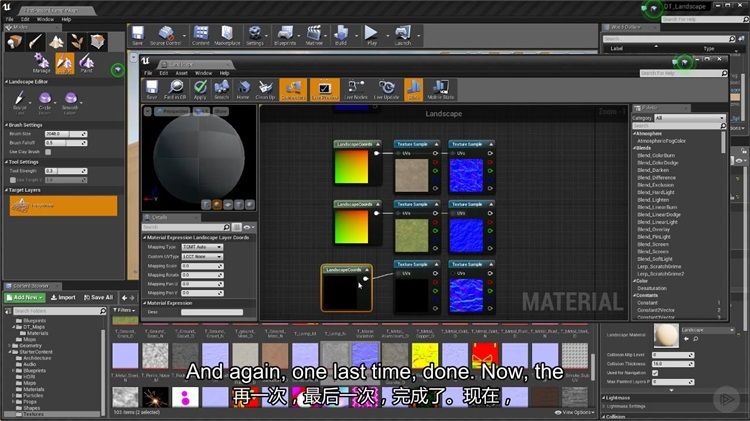Image resolution: width=750 pixels, height=421 pixels.
Task: Open the material editor Asset menu
Action: 182,73
